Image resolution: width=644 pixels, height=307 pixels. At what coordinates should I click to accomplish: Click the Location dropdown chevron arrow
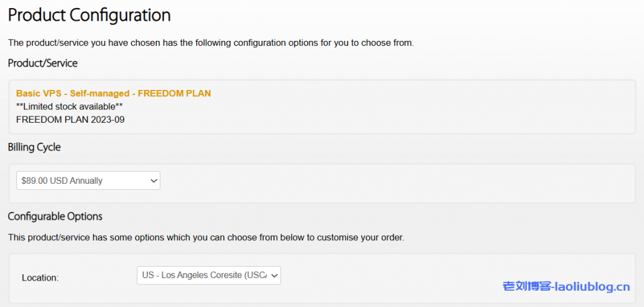pos(274,276)
